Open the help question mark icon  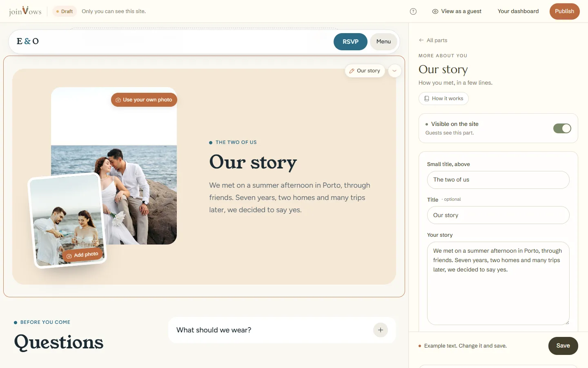[413, 11]
